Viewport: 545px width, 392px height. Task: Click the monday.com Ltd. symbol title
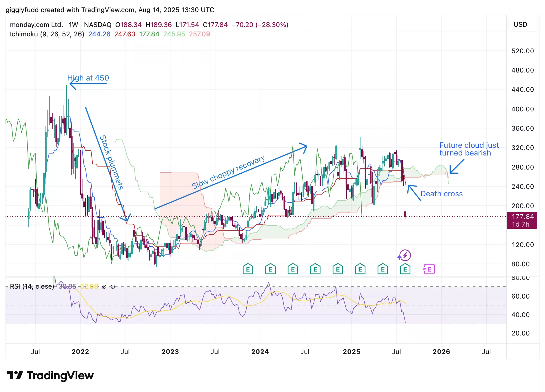click(x=36, y=25)
